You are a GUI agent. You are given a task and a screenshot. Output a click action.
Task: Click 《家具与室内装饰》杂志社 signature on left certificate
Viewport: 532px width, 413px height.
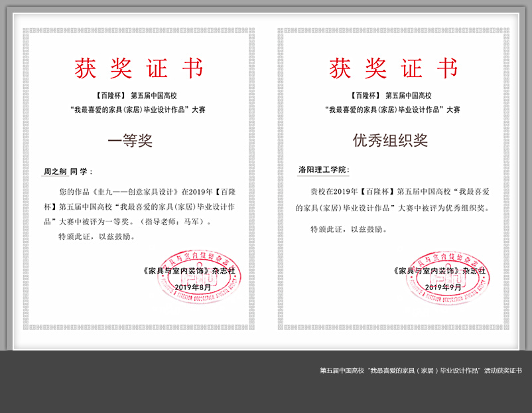coord(188,271)
